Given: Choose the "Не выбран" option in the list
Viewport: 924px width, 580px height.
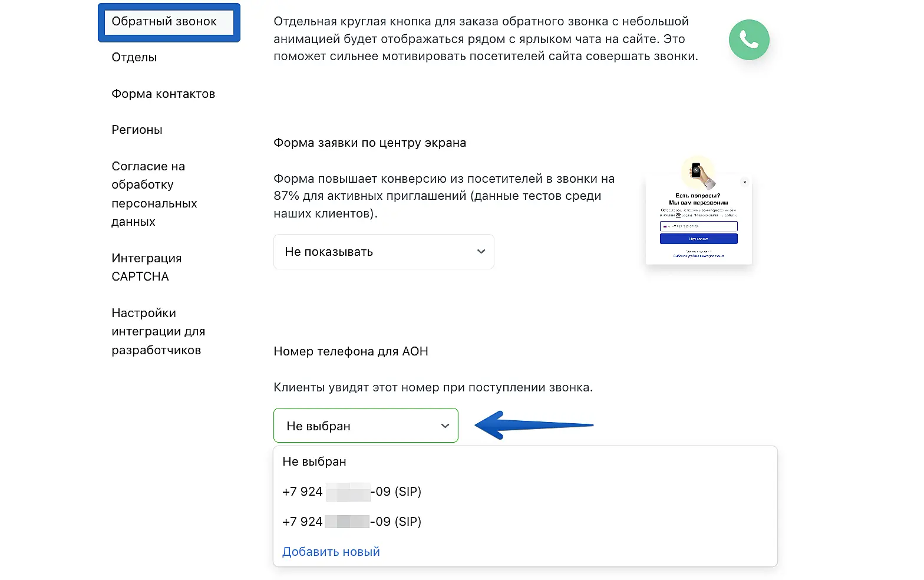Looking at the screenshot, I should [x=315, y=462].
